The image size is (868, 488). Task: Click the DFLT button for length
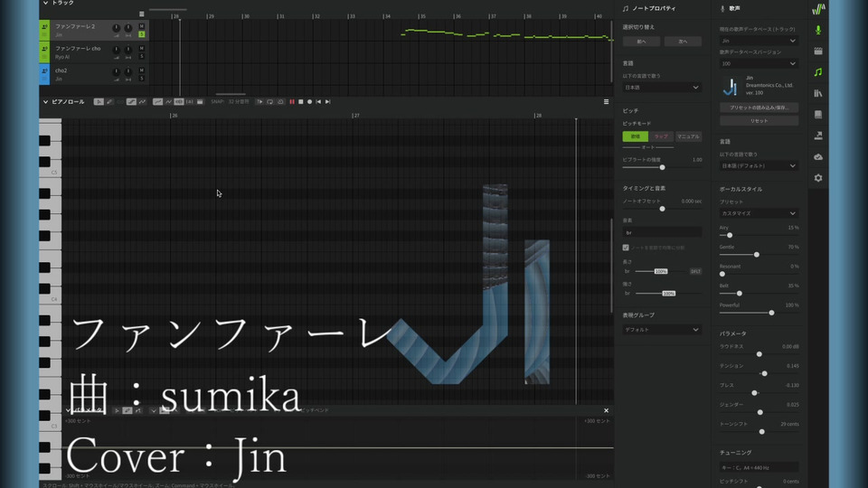(696, 271)
